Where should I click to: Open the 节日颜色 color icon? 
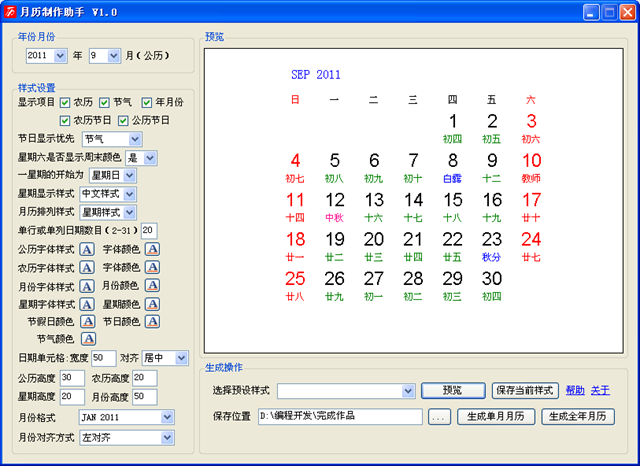153,322
